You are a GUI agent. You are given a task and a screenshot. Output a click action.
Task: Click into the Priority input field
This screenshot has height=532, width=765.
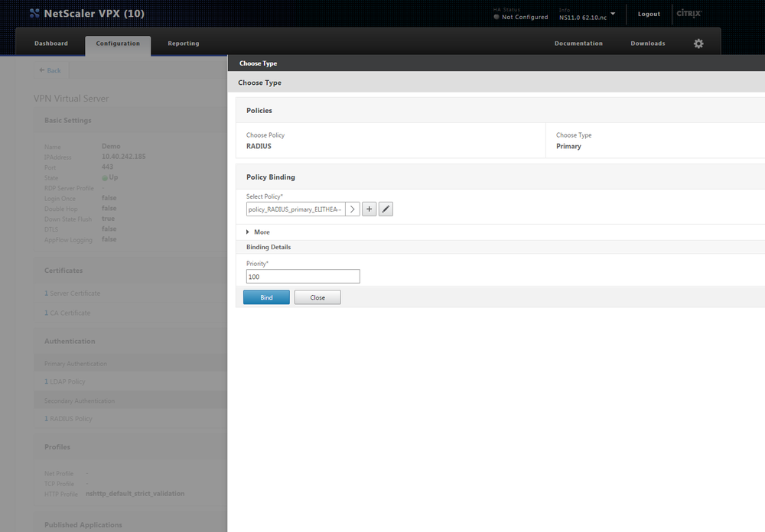(303, 277)
